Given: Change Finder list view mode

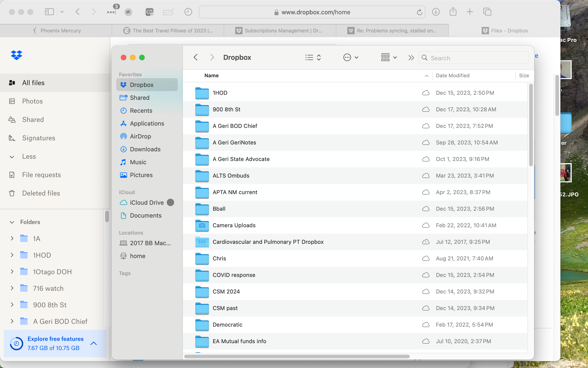Looking at the screenshot, I should coord(313,57).
